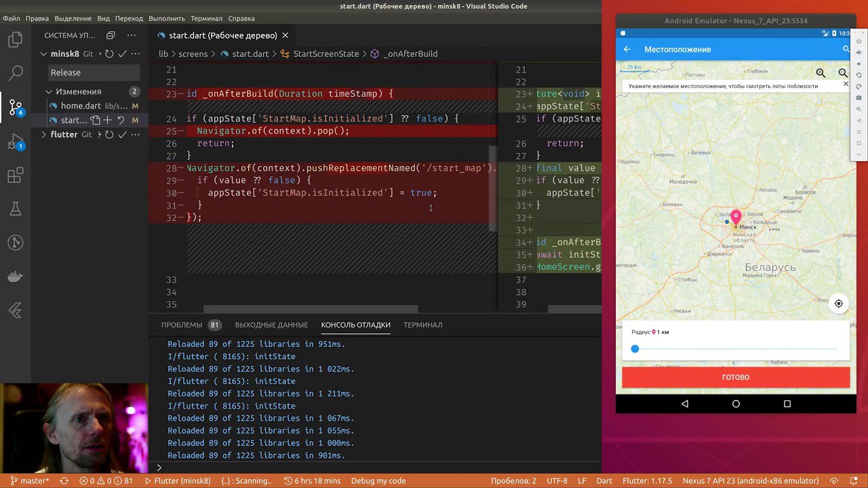Stage start.dart changes with plus icon
868x488 pixels.
pyautogui.click(x=107, y=120)
